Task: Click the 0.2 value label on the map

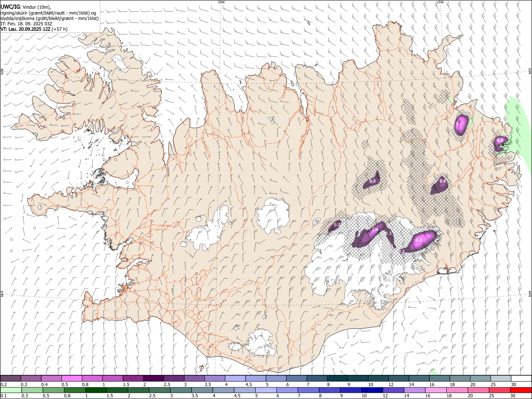Action: pyautogui.click(x=402, y=251)
